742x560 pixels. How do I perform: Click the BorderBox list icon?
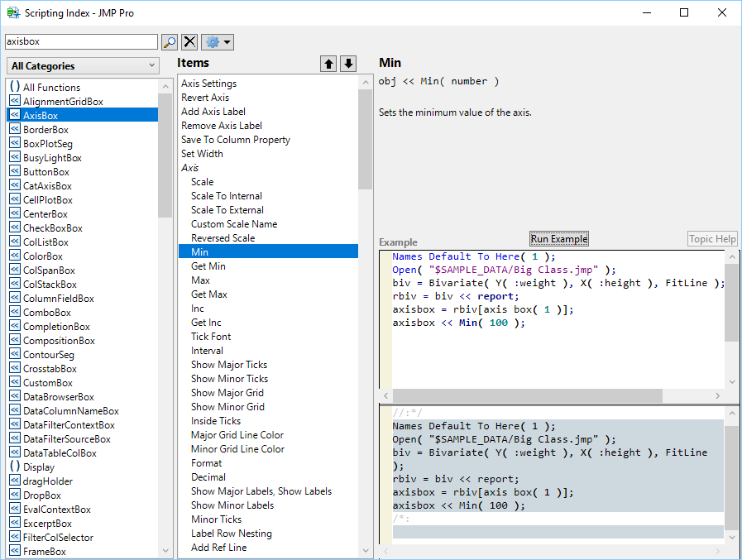click(x=15, y=129)
